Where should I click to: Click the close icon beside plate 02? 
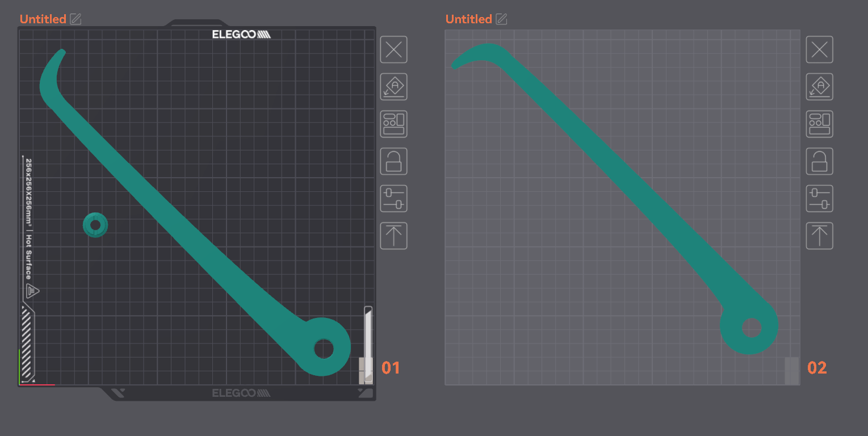click(x=820, y=50)
